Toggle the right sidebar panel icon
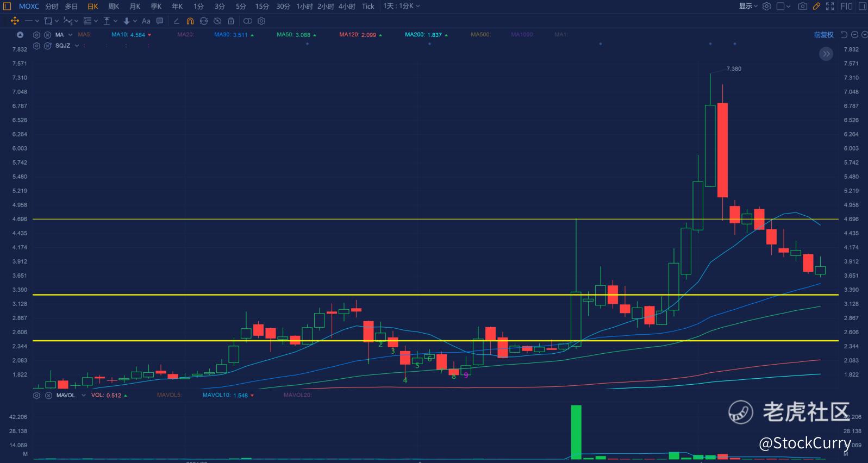The width and height of the screenshot is (868, 463). point(862,7)
